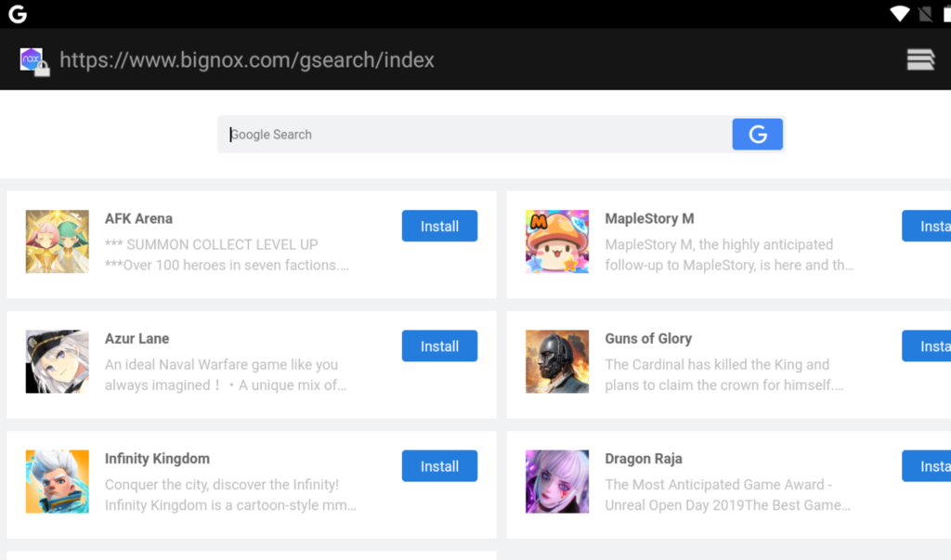Open the Dragon Raja icon
Viewport: 951px width, 560px height.
click(x=557, y=482)
